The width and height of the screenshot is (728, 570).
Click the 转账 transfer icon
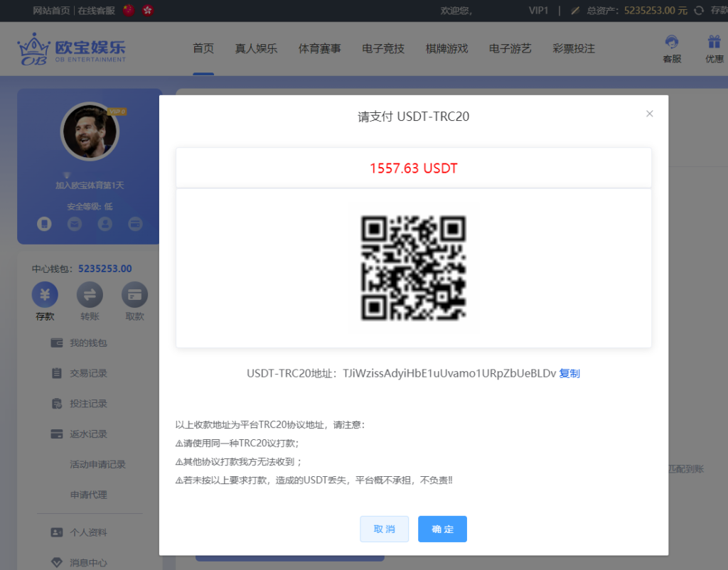tap(90, 294)
